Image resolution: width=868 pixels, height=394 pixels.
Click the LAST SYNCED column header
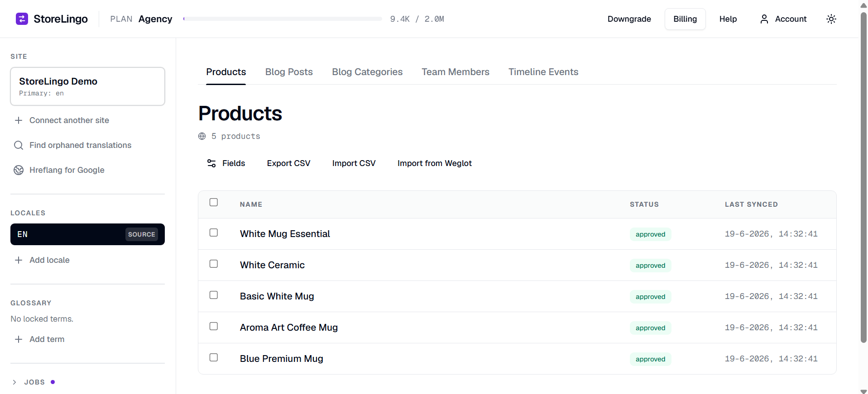coord(751,204)
